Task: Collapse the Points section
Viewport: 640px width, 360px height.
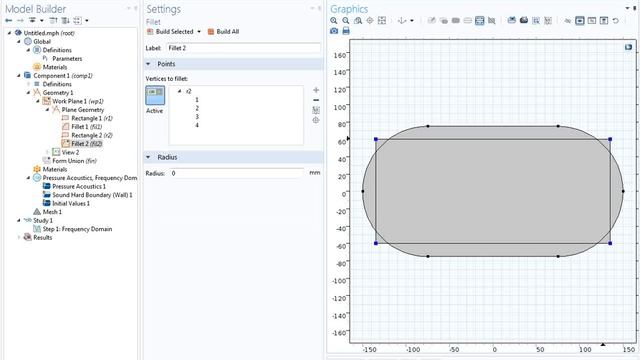Action: 149,64
